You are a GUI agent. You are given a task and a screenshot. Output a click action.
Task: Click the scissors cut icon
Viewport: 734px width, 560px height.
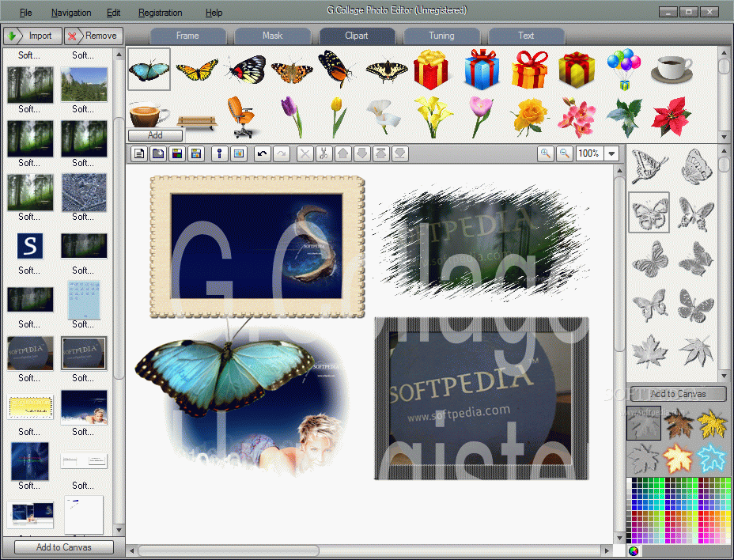click(x=324, y=153)
